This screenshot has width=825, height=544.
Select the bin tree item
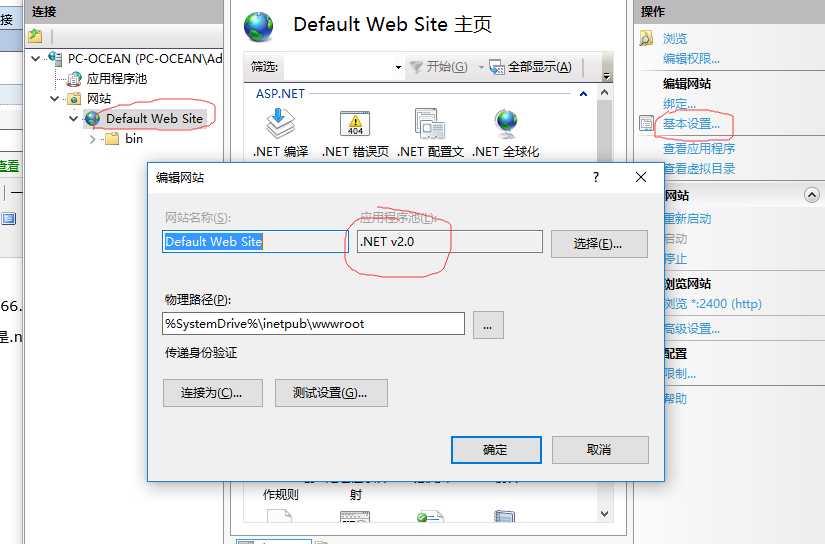click(x=134, y=139)
